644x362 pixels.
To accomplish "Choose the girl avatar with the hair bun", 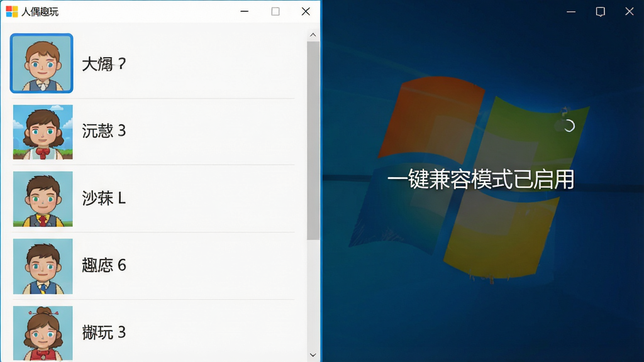I will point(43,333).
